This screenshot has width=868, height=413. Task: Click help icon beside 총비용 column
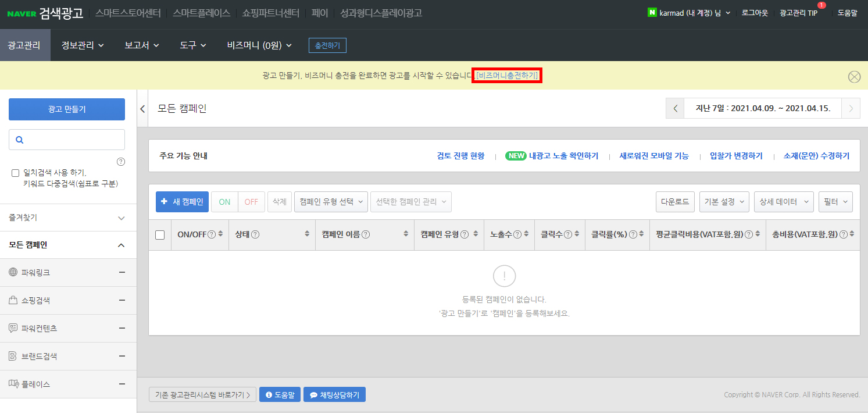843,234
